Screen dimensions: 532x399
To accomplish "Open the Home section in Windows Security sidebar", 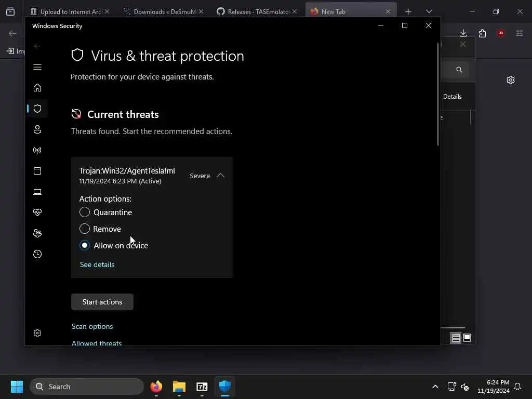I will pyautogui.click(x=37, y=88).
